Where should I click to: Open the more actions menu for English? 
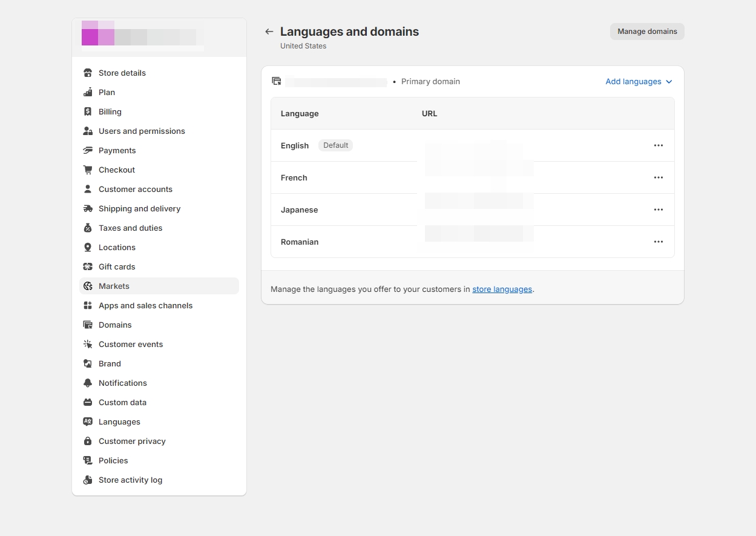click(x=658, y=145)
